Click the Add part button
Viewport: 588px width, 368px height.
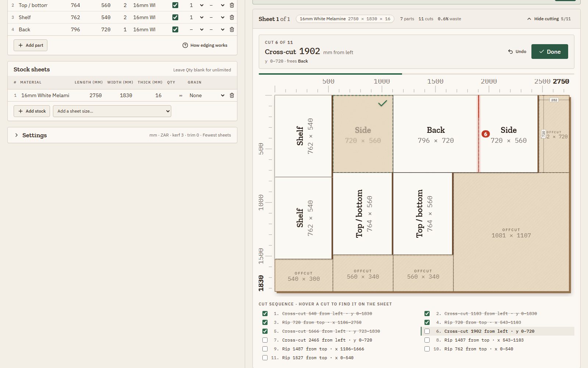[x=31, y=45]
